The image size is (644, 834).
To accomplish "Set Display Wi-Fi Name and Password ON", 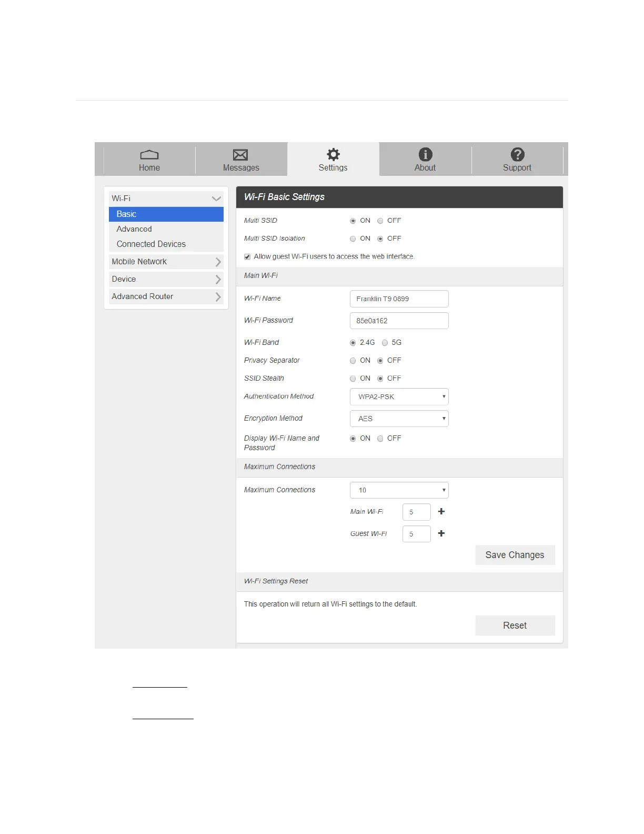I will pos(353,439).
